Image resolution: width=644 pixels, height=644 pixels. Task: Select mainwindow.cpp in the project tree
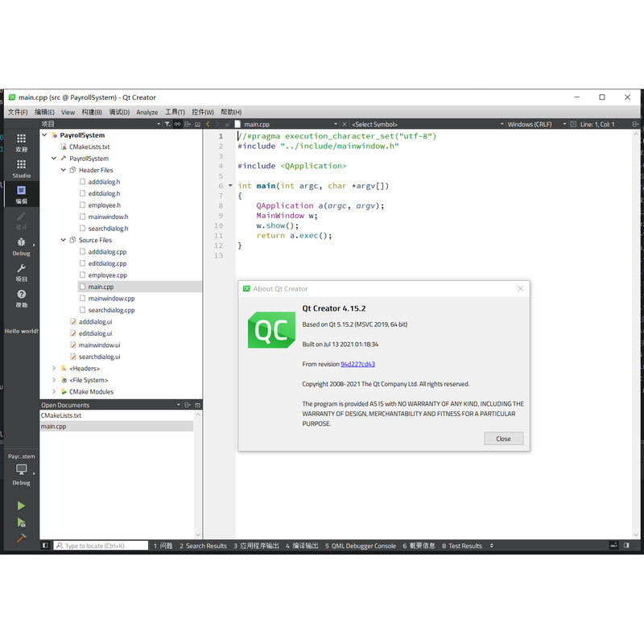[x=111, y=299]
